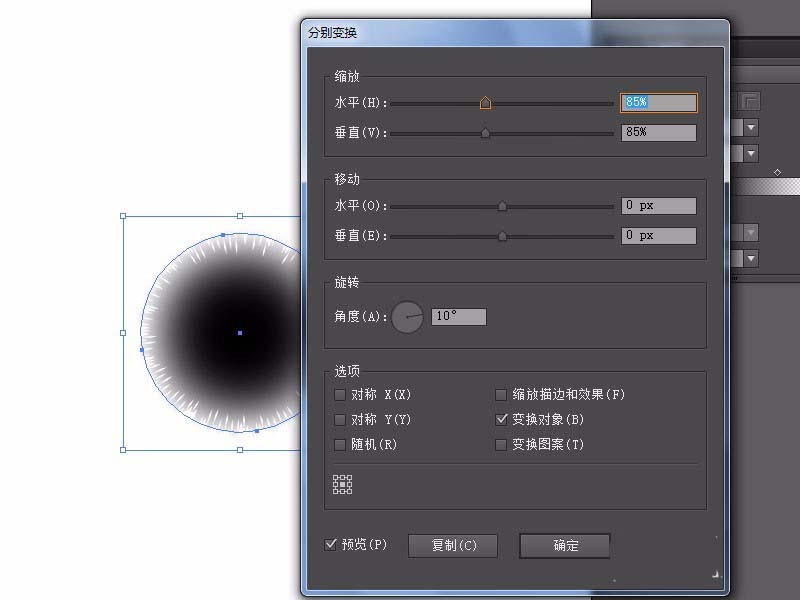Click the rotation angle dial

(x=407, y=317)
